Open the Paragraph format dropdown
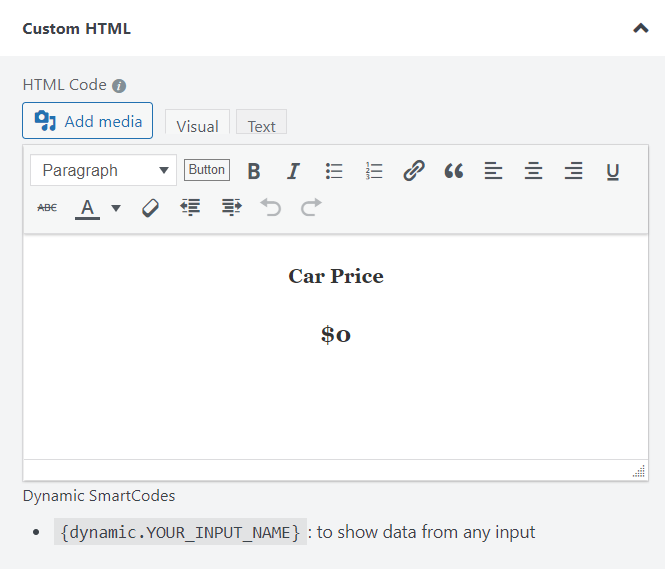Screen dimensions: 665x569 pyautogui.click(x=103, y=170)
